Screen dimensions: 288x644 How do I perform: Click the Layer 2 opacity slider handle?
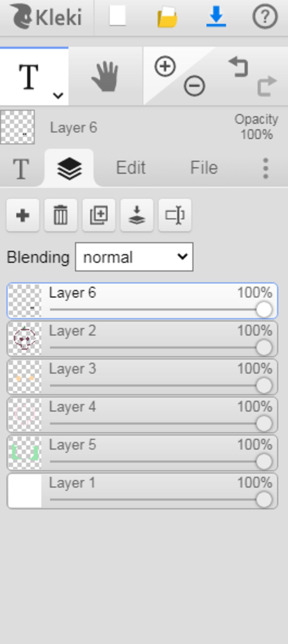tap(264, 348)
